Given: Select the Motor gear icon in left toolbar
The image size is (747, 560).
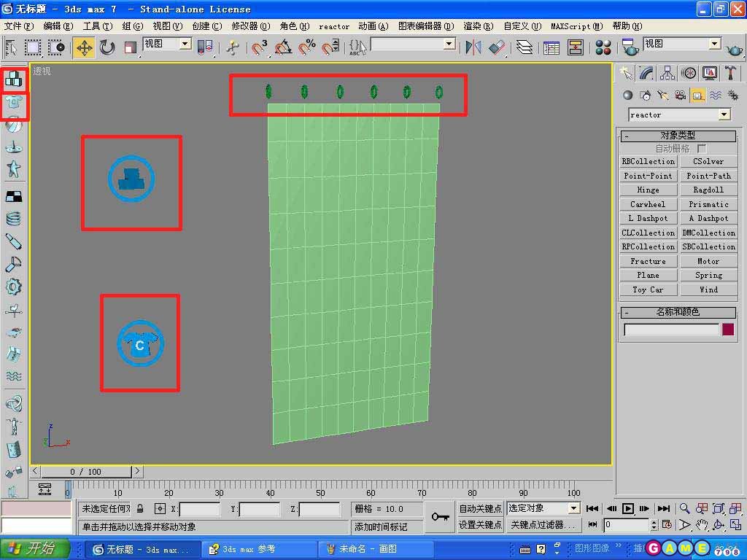Looking at the screenshot, I should click(x=14, y=287).
